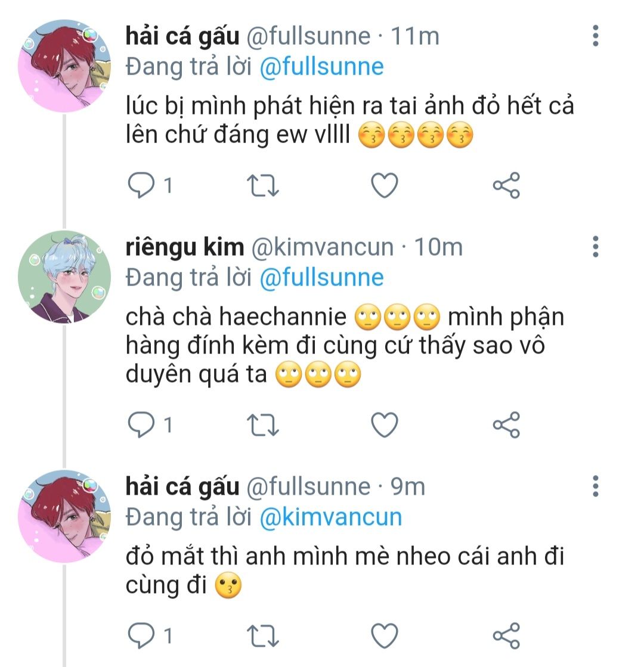644x667 pixels.
Task: Retweet riêngu kim's haechannie tweet
Action: tap(263, 425)
